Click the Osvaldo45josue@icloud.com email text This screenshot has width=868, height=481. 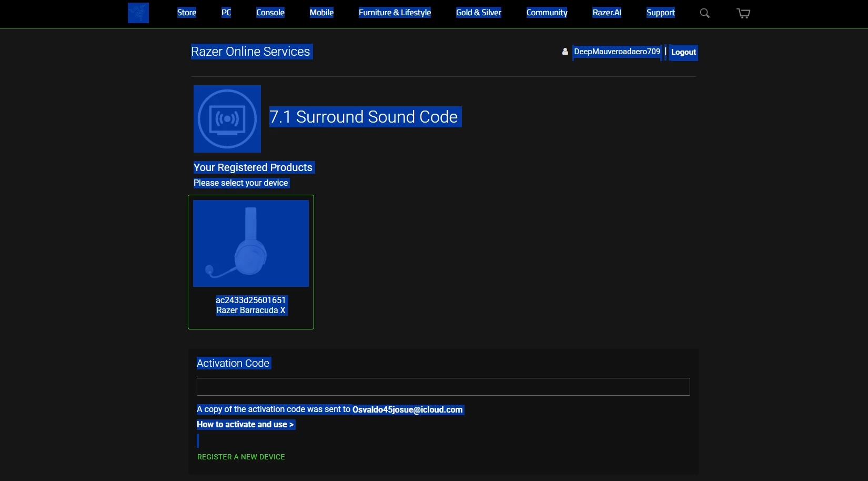408,409
